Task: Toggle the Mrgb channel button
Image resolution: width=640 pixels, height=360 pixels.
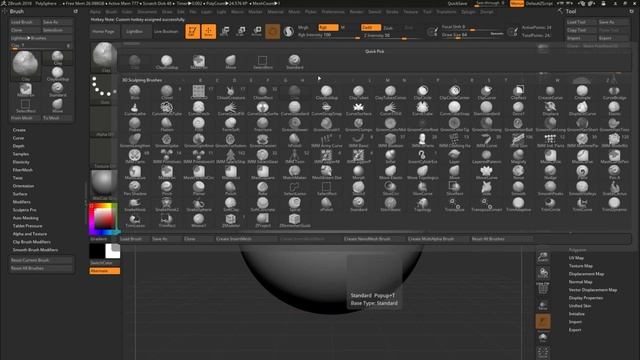Action: click(x=303, y=27)
